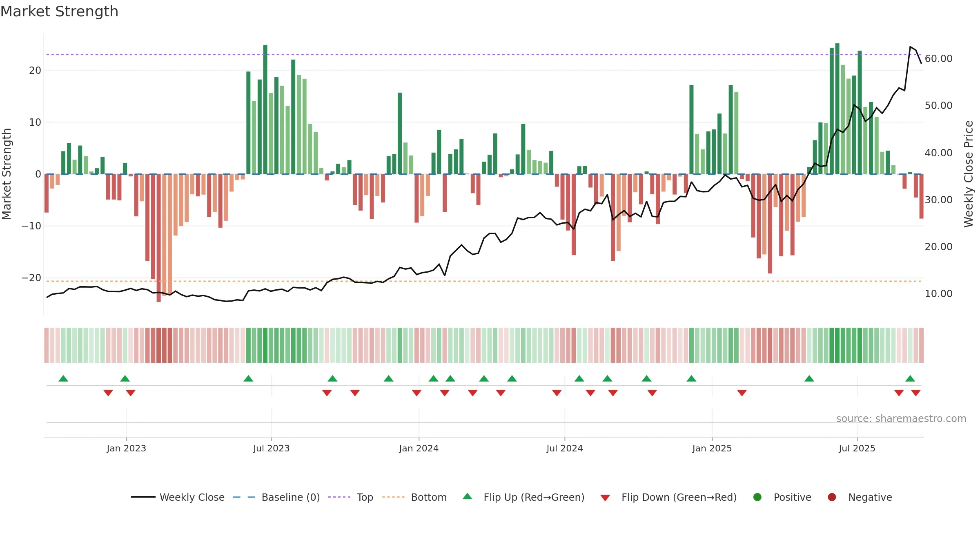Select the flip-up triangle closest before Jan 2025
The image size is (980, 551).
[x=691, y=378]
